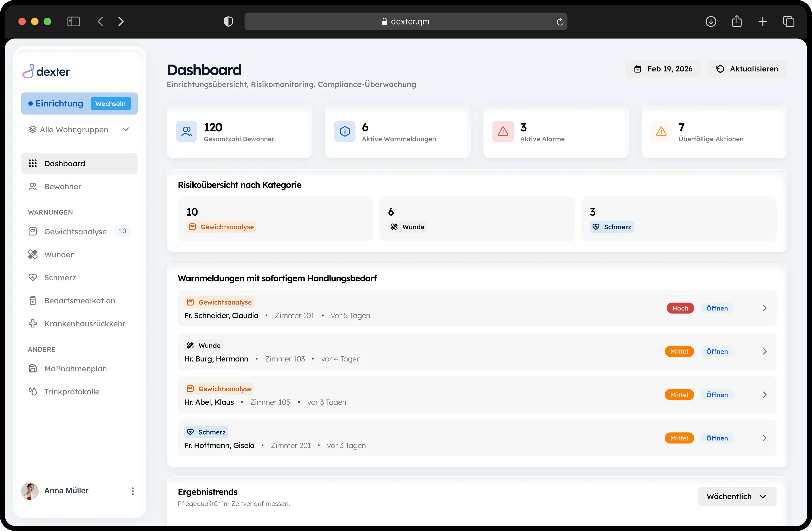This screenshot has width=812, height=531.
Task: Click the Maßnahmenplan save icon
Action: [33, 369]
